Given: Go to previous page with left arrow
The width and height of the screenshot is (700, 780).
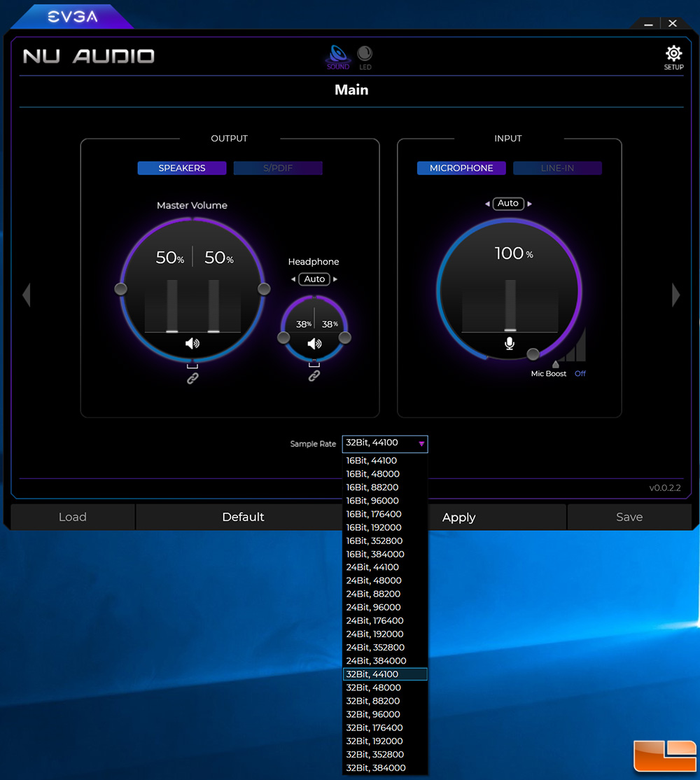Looking at the screenshot, I should coord(27,295).
